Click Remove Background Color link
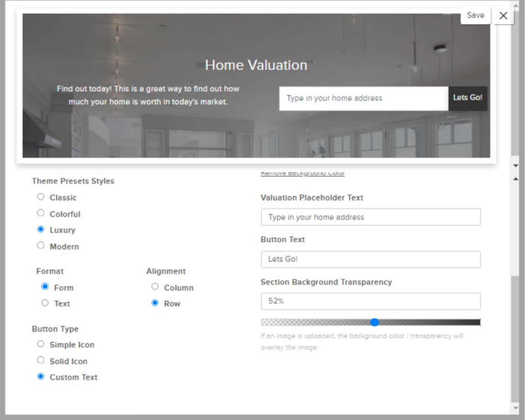 click(x=302, y=173)
